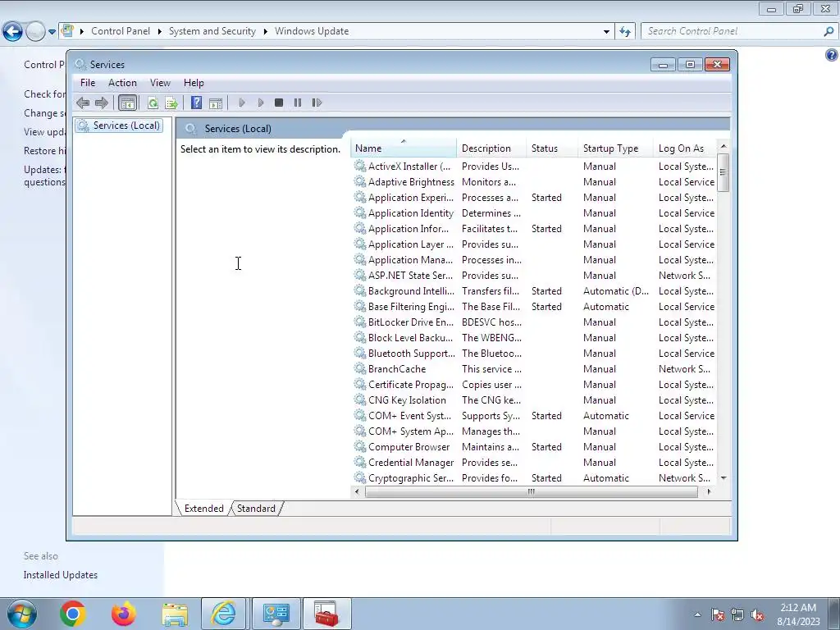Launch Firefox from the taskbar
Image resolution: width=840 pixels, height=630 pixels.
click(124, 614)
